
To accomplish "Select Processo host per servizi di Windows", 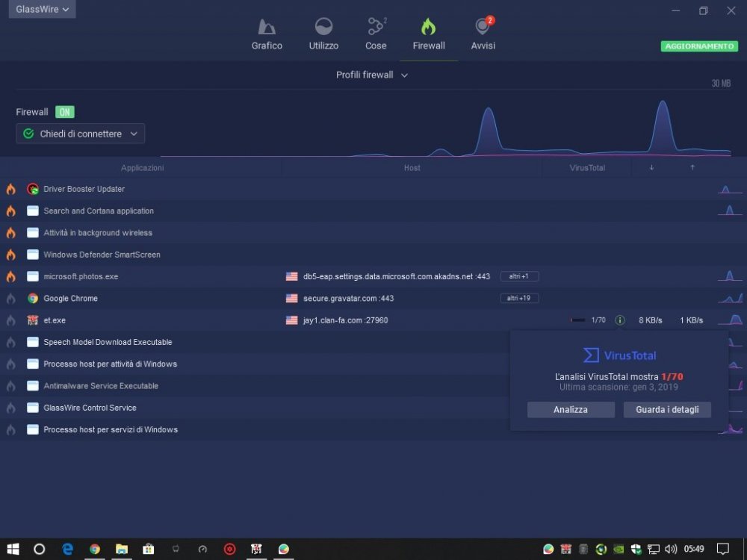I will click(111, 430).
